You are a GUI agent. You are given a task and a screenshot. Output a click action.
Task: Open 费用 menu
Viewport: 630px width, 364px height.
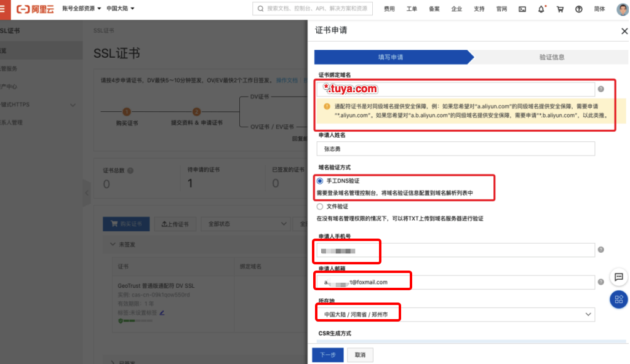[x=389, y=9]
